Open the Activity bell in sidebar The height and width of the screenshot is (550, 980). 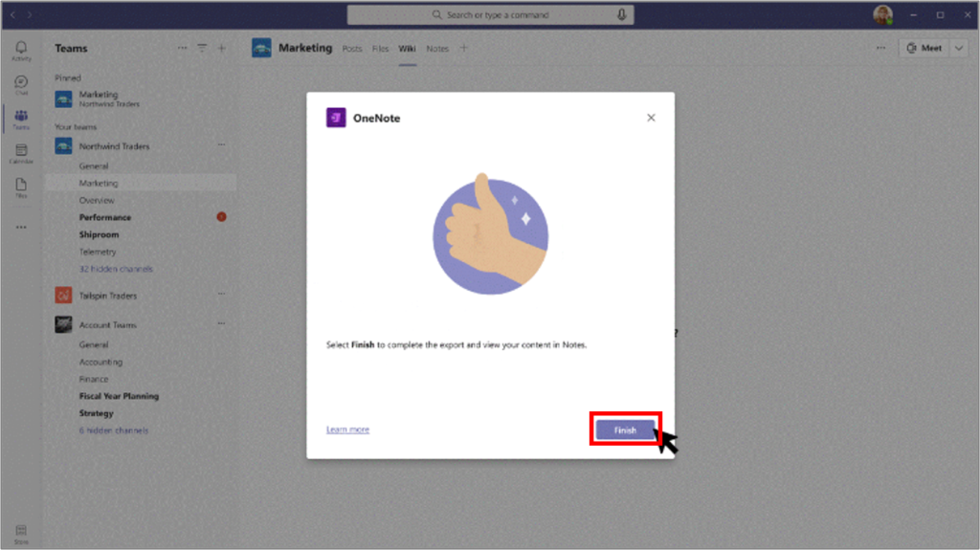(21, 51)
